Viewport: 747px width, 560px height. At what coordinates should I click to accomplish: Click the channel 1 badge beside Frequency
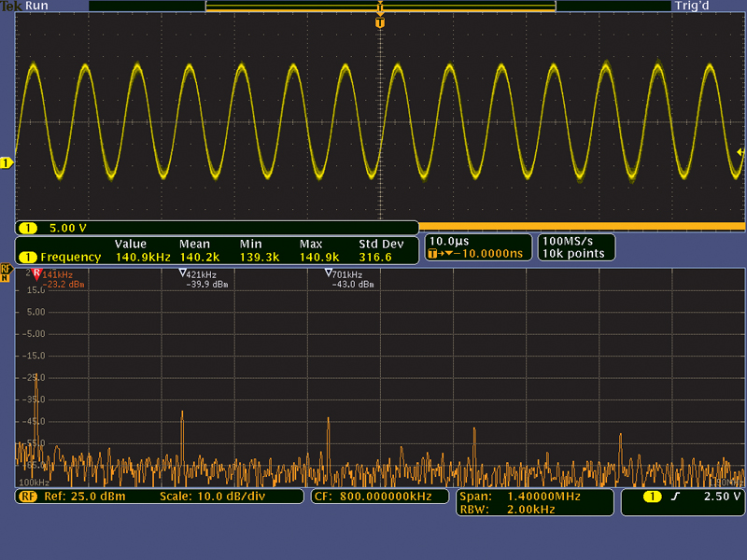(28, 257)
